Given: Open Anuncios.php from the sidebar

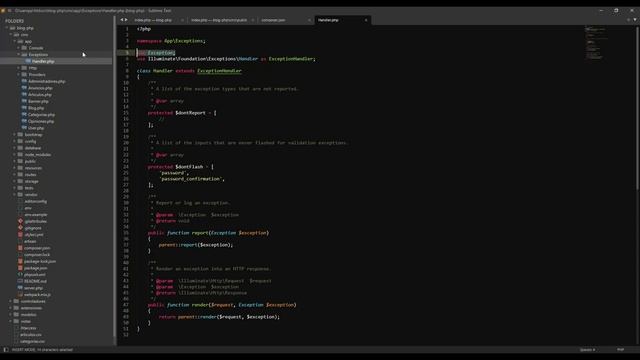Looking at the screenshot, I should (40, 88).
